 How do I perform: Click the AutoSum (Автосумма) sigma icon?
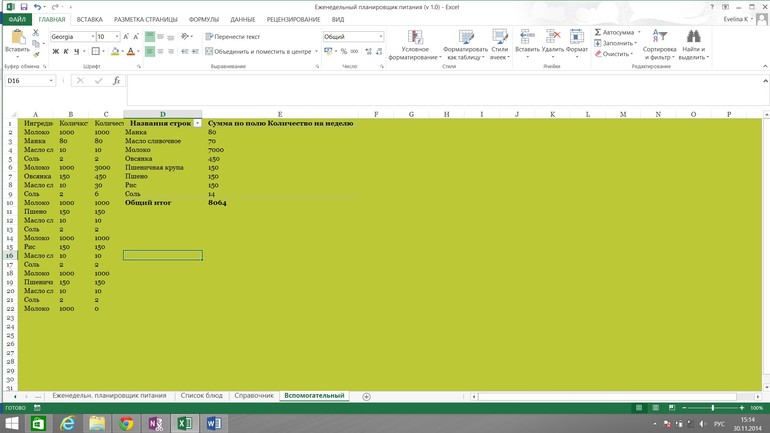point(598,32)
